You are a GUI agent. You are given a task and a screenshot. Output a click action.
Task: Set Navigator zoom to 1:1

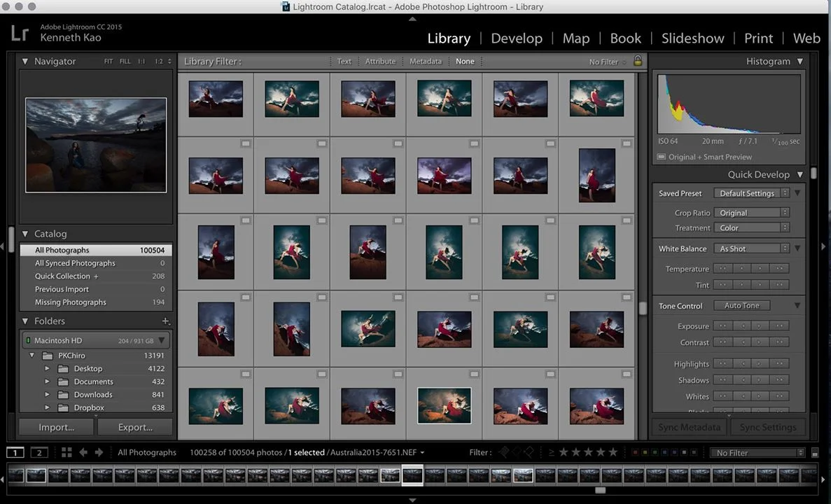[141, 62]
